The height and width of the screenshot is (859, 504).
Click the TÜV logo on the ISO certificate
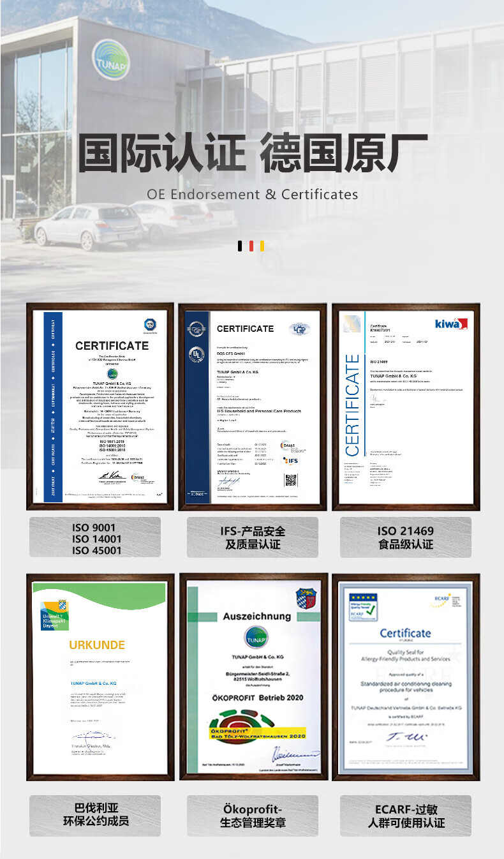[149, 324]
